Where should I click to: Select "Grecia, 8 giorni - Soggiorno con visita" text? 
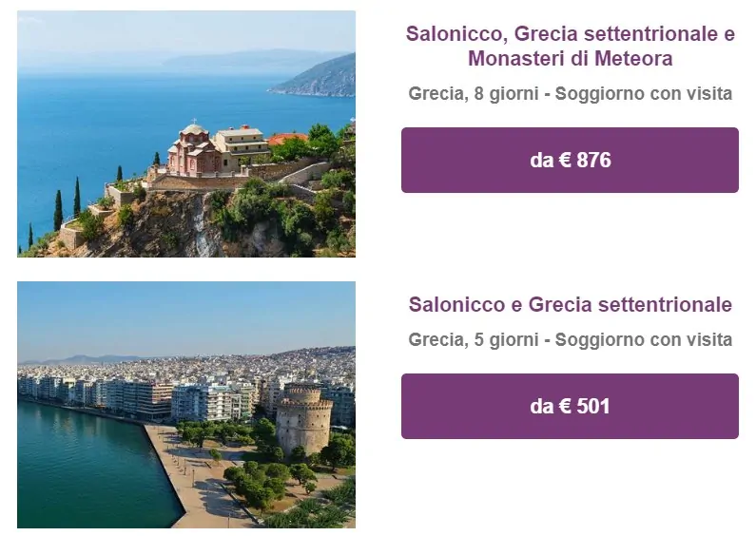(570, 94)
